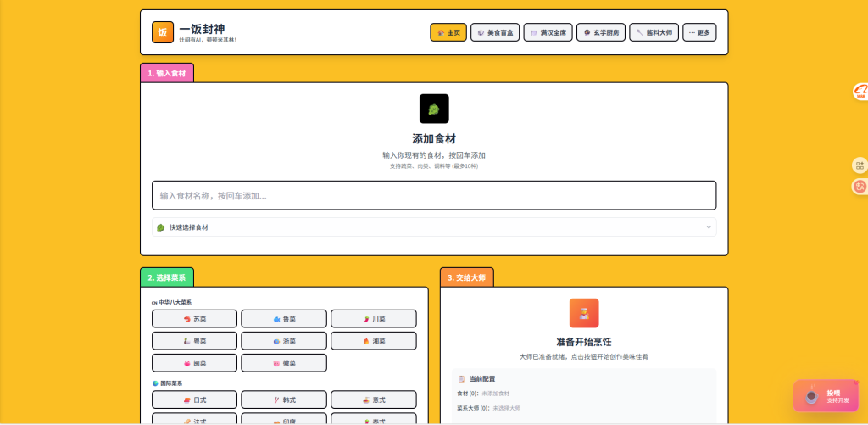Viewport: 868px width, 425px height.
Task: Choose the 泰式 cuisine button
Action: click(x=374, y=419)
